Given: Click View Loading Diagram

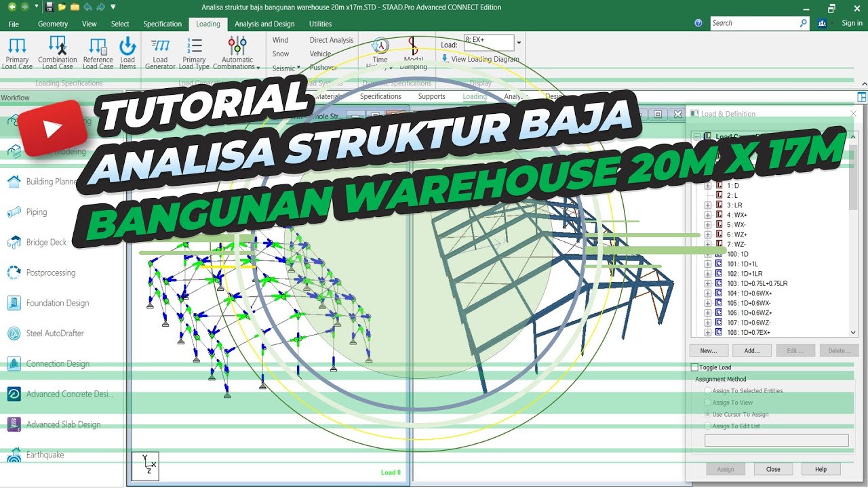Looking at the screenshot, I should 480,59.
